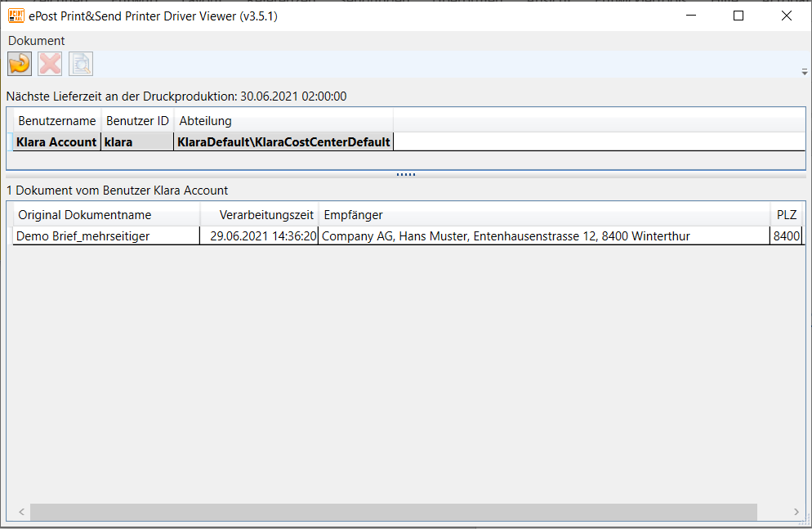Image resolution: width=812 pixels, height=529 pixels.
Task: Click the document preview magnifier icon
Action: pyautogui.click(x=81, y=65)
